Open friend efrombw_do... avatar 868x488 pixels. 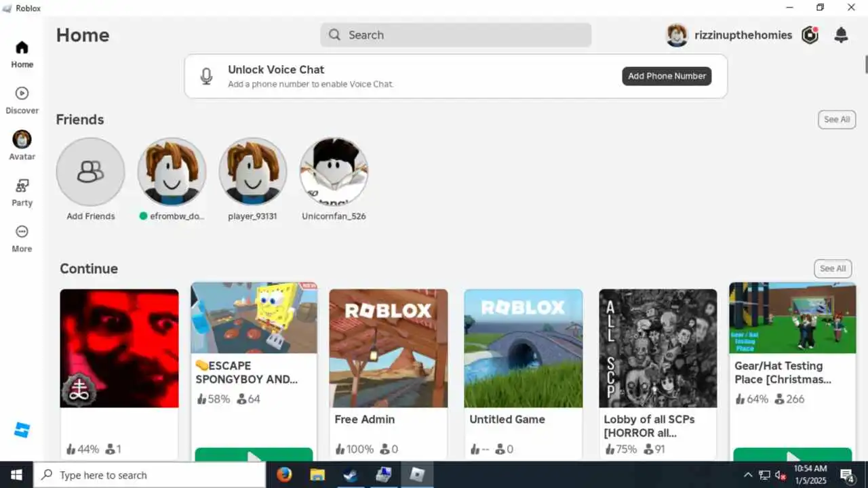tap(172, 171)
